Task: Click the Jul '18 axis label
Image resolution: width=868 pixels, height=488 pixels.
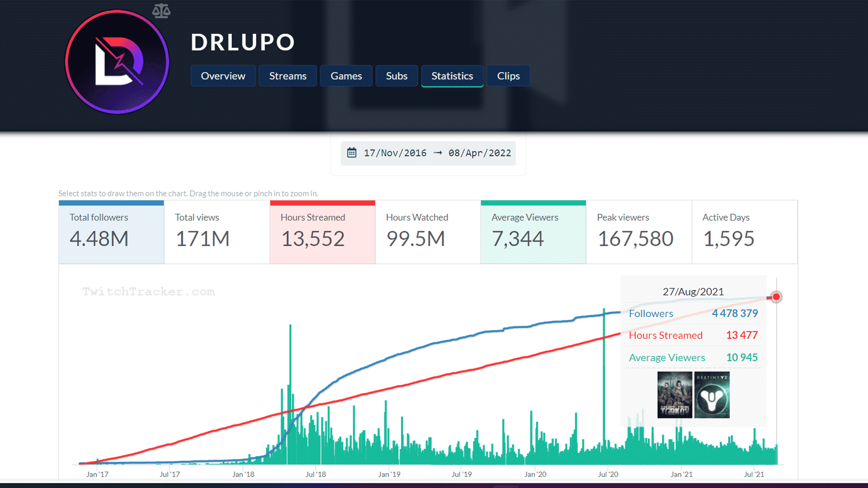Action: pyautogui.click(x=316, y=474)
